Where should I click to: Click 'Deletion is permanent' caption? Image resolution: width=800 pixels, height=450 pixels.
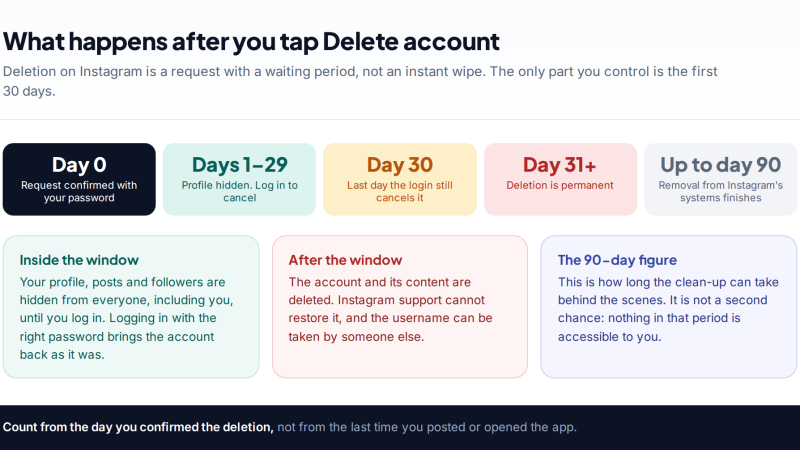click(560, 185)
